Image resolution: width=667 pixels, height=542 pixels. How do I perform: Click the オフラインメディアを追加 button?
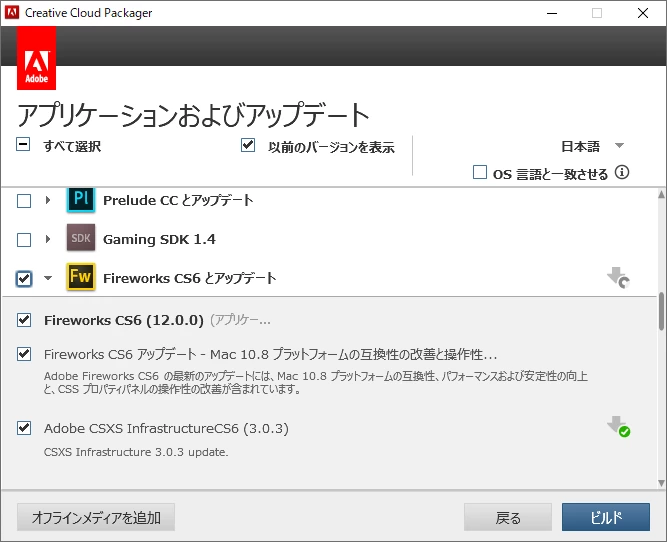96,517
